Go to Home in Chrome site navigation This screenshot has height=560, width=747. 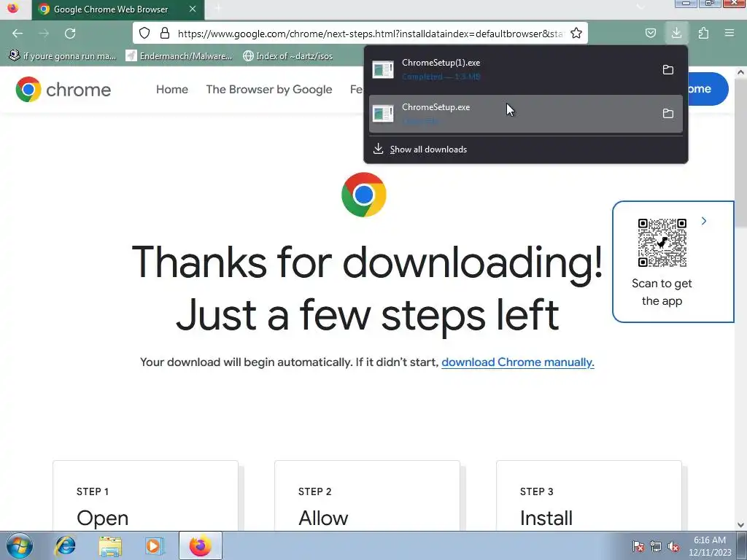tap(172, 90)
